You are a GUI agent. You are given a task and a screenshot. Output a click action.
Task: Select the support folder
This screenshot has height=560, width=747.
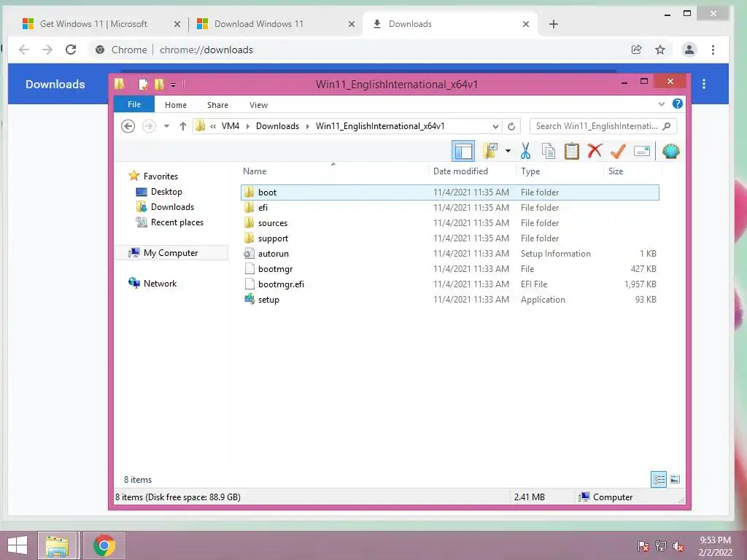449,238
